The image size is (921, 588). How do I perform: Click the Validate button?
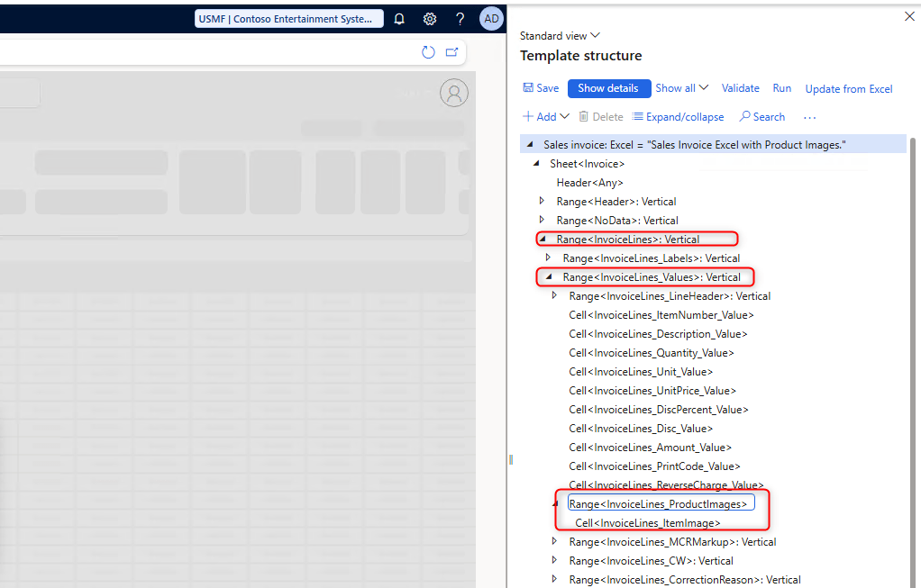pos(740,88)
